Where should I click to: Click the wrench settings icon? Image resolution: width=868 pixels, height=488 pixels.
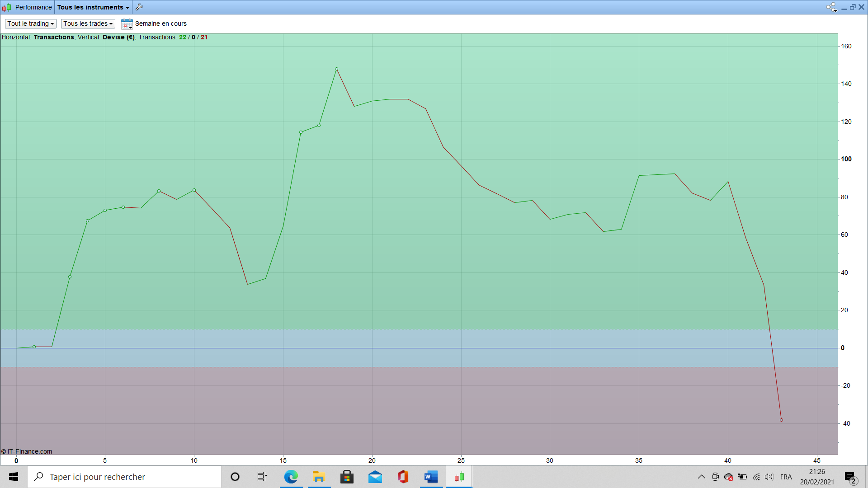click(x=139, y=7)
